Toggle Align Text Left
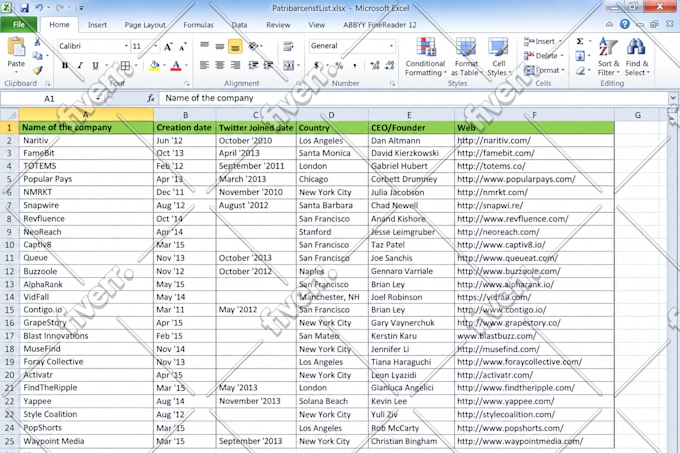Image resolution: width=680 pixels, height=453 pixels. [204, 65]
